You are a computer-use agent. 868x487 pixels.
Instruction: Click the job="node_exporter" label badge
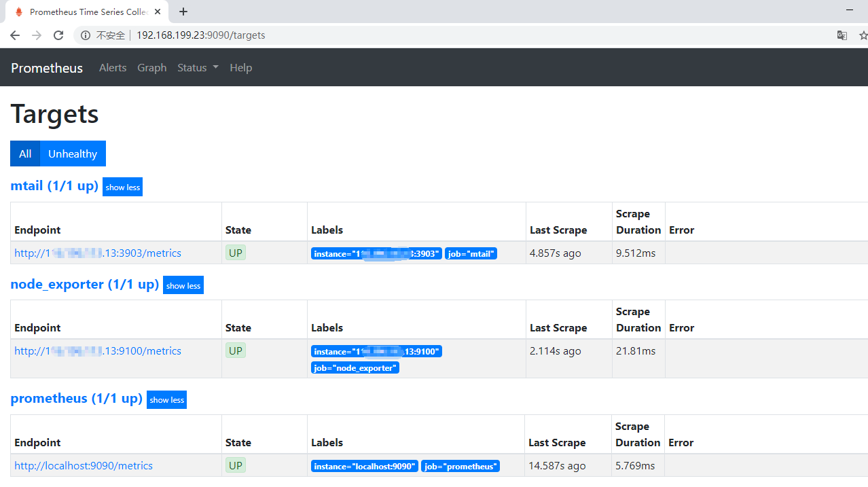355,367
